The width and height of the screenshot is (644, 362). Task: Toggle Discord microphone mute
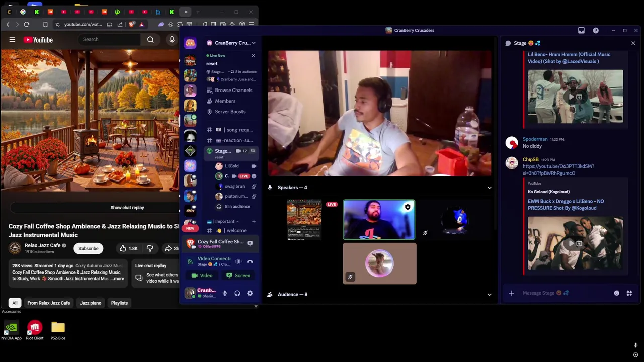[225, 293]
